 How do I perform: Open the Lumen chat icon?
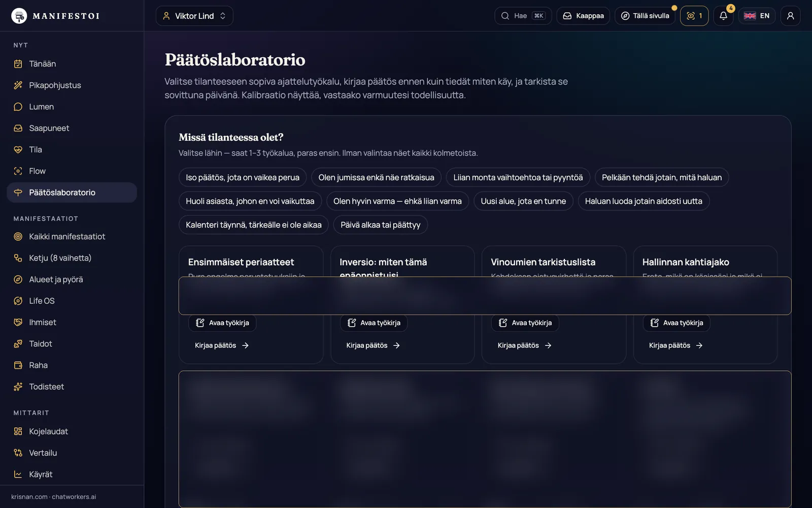coord(18,107)
